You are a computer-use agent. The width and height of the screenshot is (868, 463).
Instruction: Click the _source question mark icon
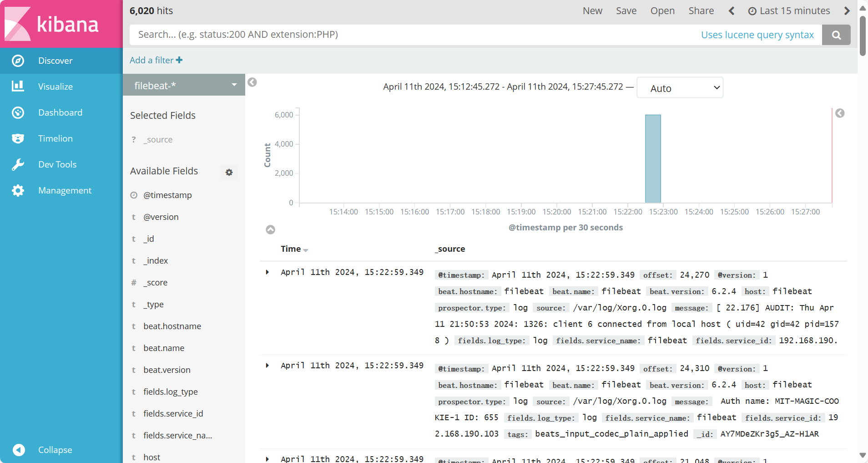(x=134, y=139)
